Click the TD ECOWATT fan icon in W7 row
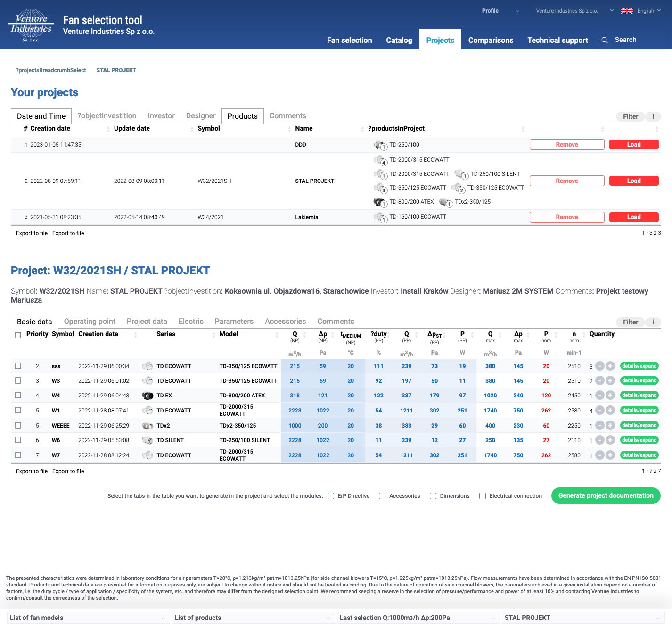Viewport: 672px width, 627px height. (x=148, y=455)
